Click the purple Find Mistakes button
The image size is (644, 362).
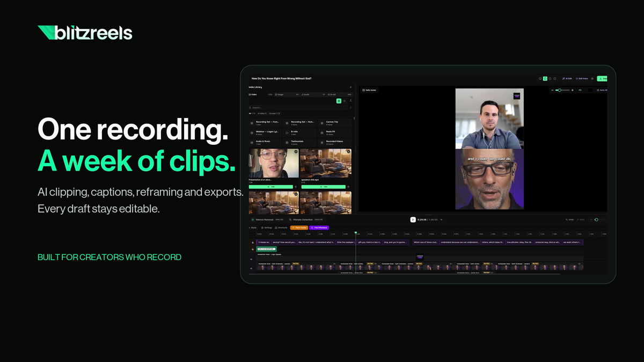[319, 228]
